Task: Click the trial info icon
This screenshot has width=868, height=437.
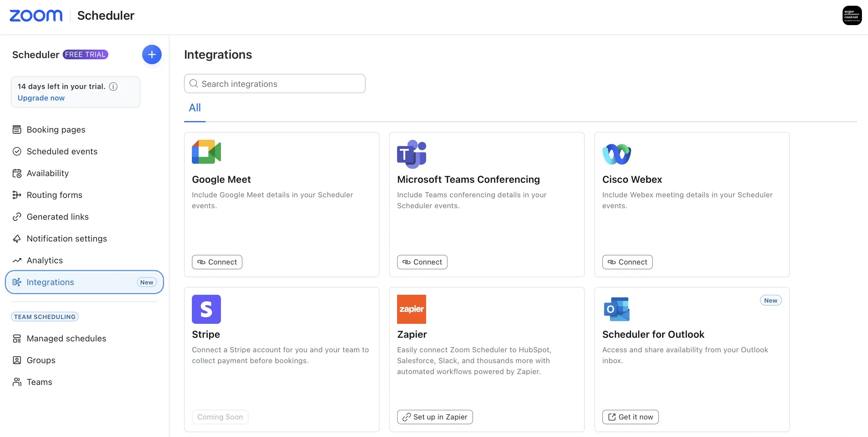Action: [x=113, y=87]
